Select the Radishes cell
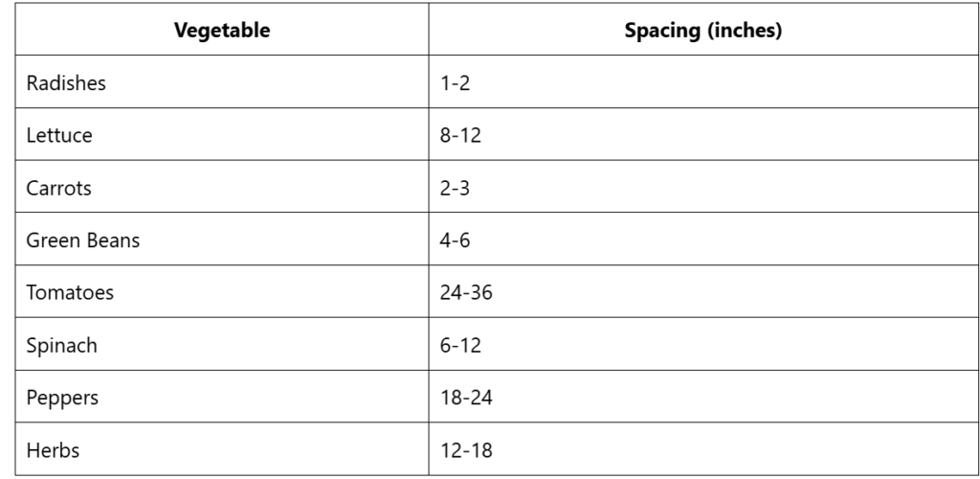Image resolution: width=980 pixels, height=479 pixels. click(x=66, y=83)
